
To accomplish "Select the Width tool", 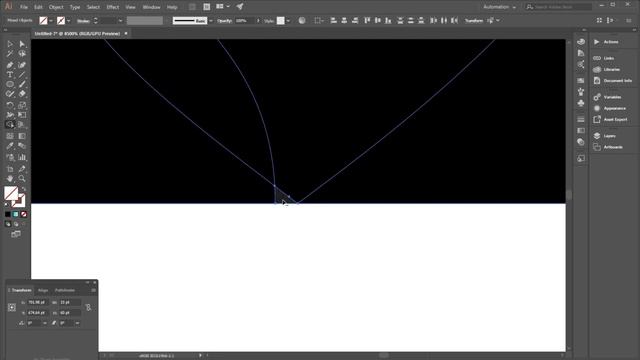I will tap(10, 115).
